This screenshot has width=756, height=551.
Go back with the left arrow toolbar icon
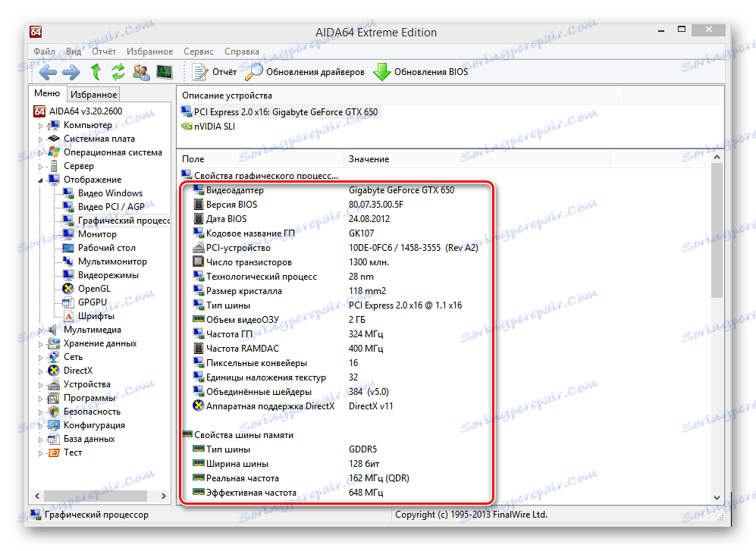pyautogui.click(x=48, y=72)
